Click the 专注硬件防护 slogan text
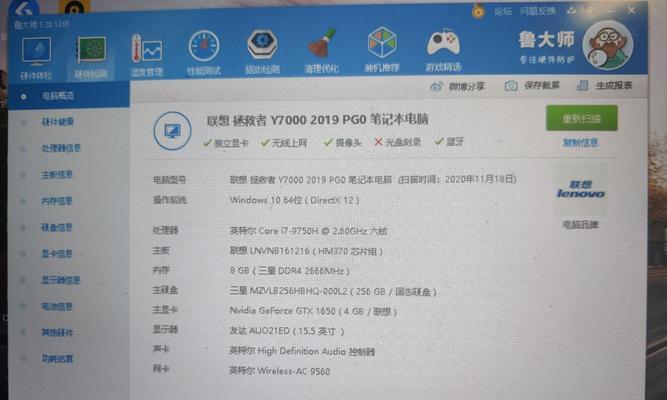This screenshot has height=400, width=667. [547, 60]
